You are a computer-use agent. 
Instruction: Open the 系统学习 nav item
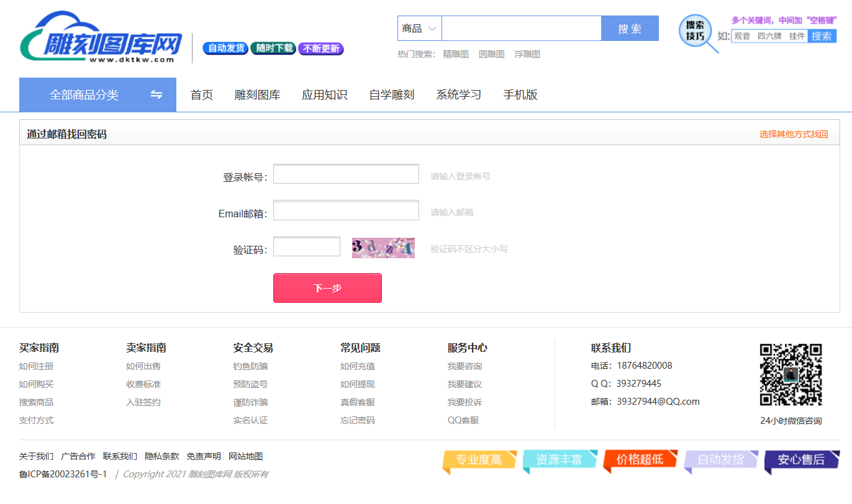[x=459, y=95]
